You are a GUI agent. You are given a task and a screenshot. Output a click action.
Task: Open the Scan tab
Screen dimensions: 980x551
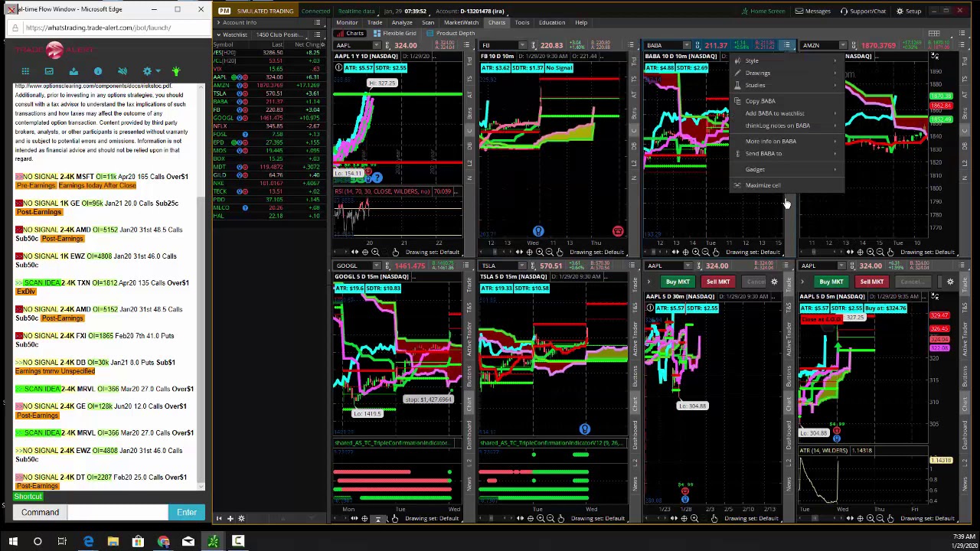[x=428, y=22]
